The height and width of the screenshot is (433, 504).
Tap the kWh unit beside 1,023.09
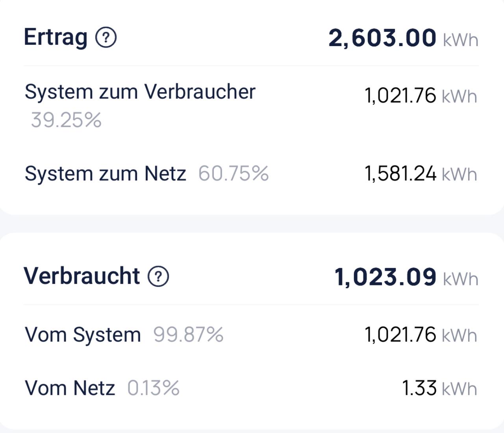pyautogui.click(x=460, y=279)
